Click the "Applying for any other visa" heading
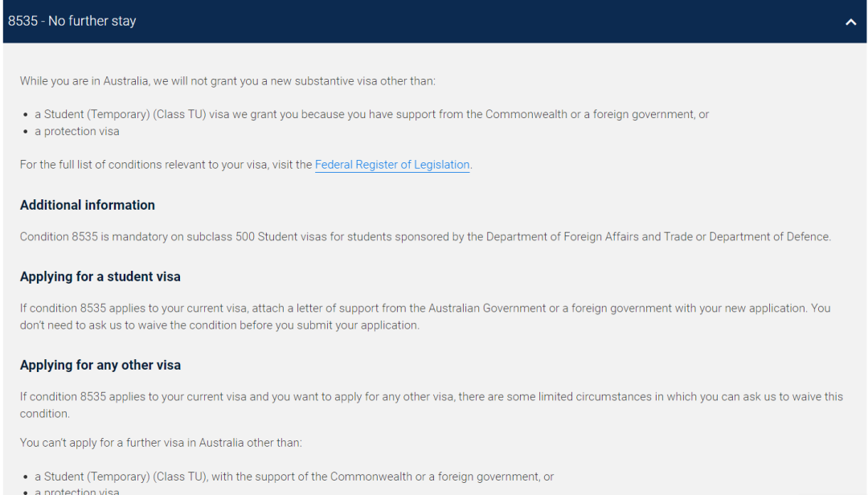This screenshot has width=868, height=495. (x=100, y=366)
